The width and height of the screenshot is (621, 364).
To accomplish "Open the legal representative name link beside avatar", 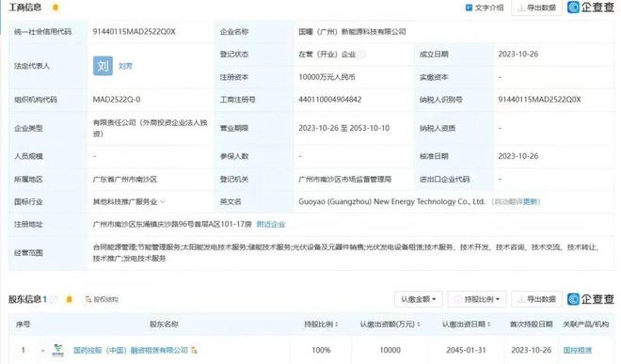I will [125, 66].
